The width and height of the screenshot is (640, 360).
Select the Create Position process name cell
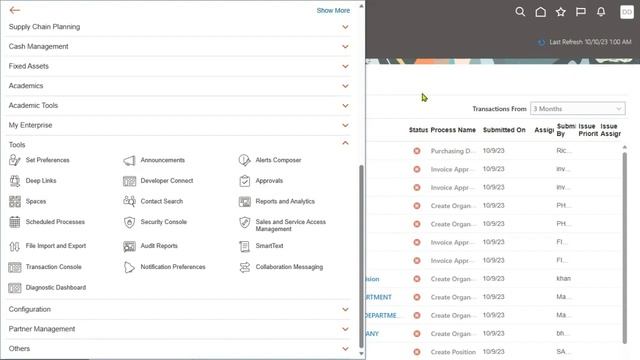click(x=453, y=352)
